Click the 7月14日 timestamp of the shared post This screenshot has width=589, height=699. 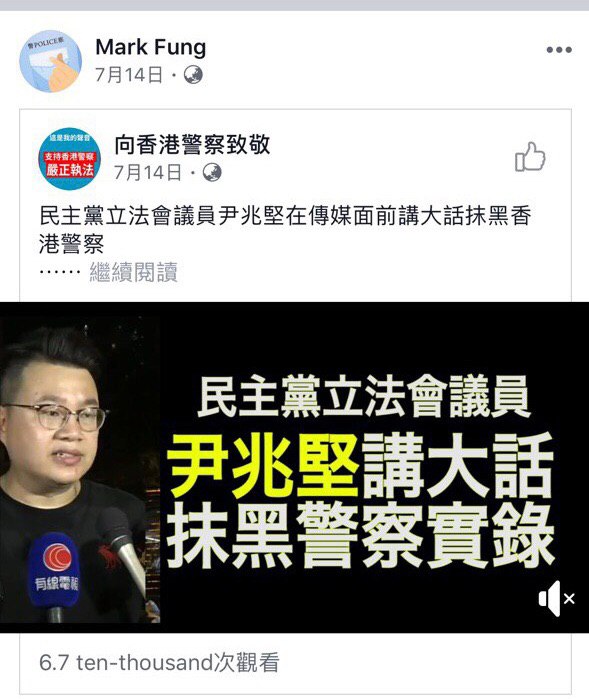(x=148, y=172)
